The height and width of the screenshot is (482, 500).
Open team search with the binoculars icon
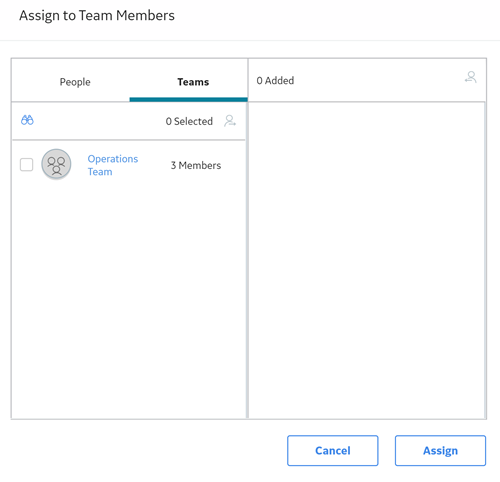click(x=27, y=120)
